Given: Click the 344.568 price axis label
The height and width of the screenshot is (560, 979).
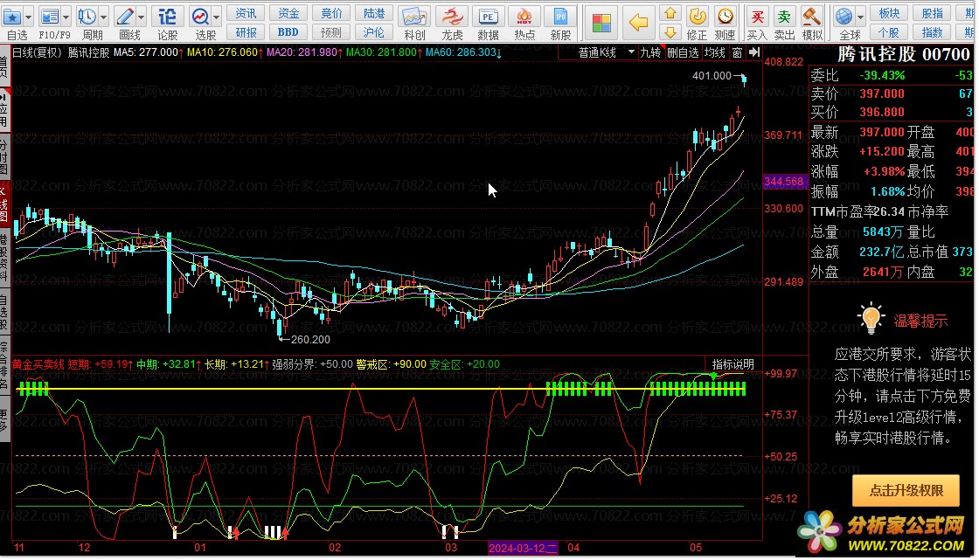Looking at the screenshot, I should pos(785,182).
